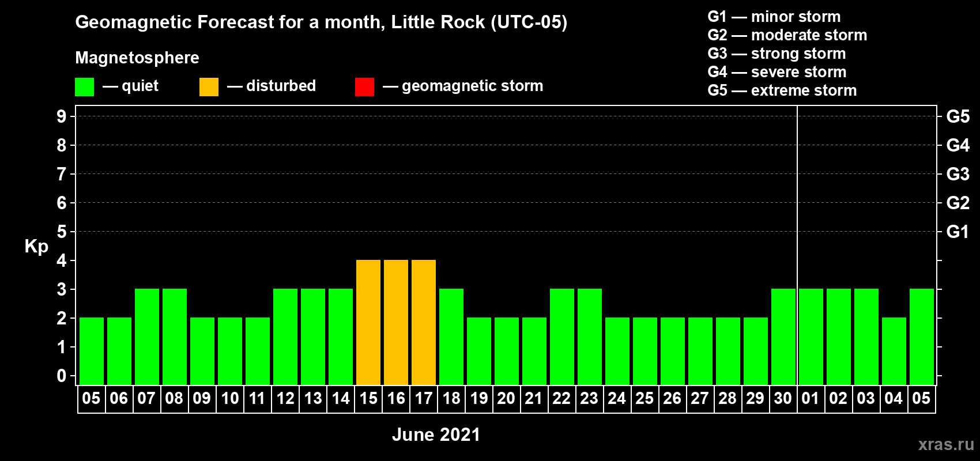Click the date label 19
The image size is (980, 461).
[478, 398]
